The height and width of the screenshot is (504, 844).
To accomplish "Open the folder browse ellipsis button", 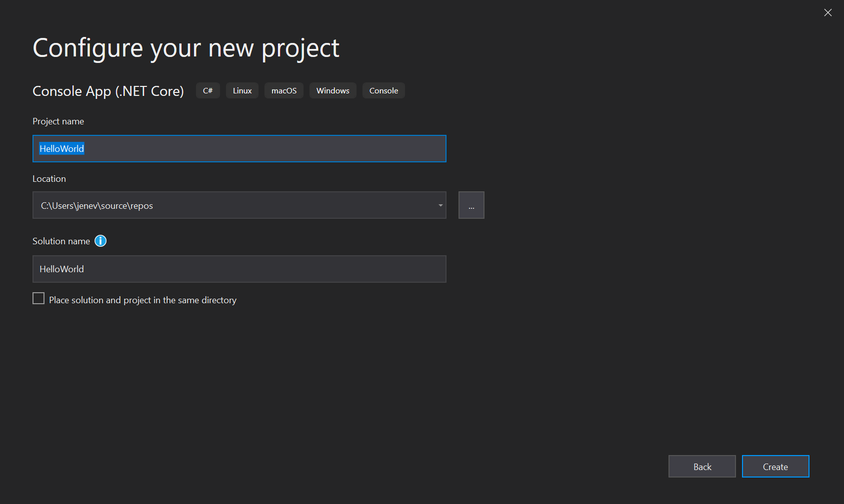I will (x=471, y=205).
